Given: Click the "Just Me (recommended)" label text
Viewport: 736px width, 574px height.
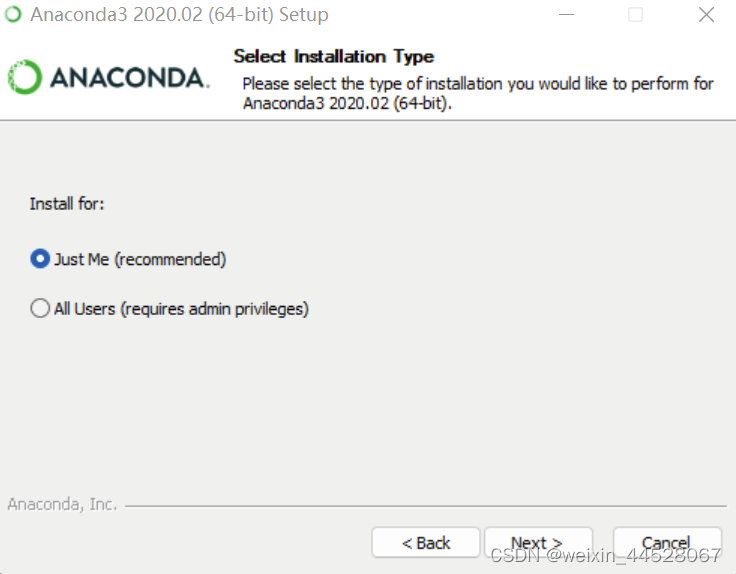Looking at the screenshot, I should [140, 259].
